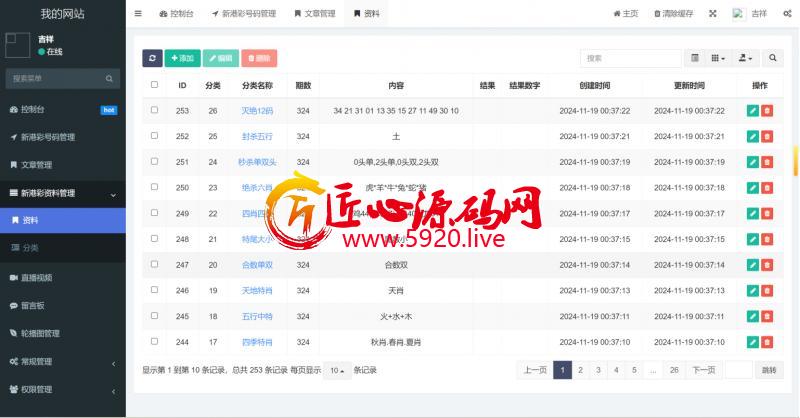Expand the 常规管理 sidebar menu
This screenshot has height=418, width=800.
click(x=62, y=361)
